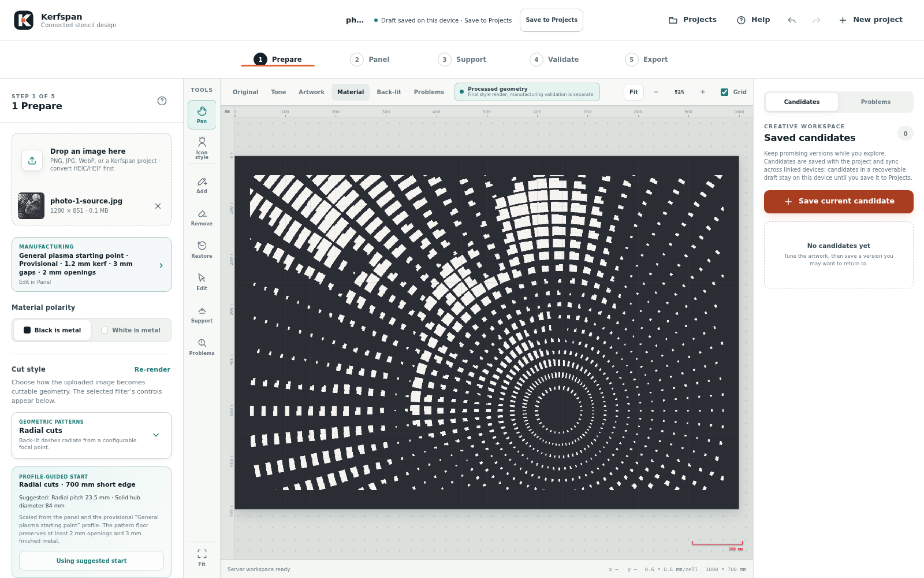Select Black is metal polarity

click(x=52, y=330)
